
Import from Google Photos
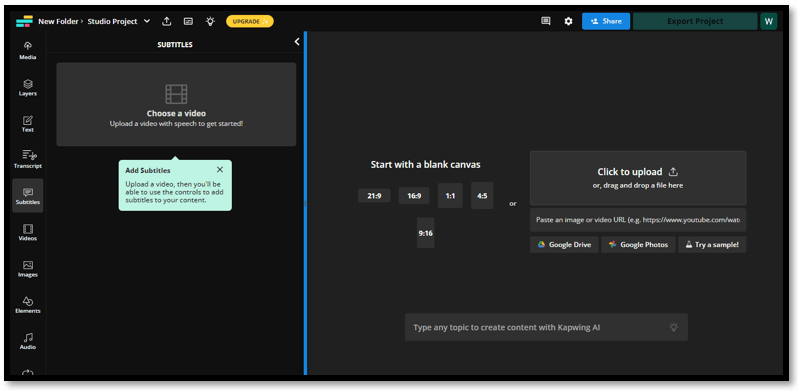638,244
